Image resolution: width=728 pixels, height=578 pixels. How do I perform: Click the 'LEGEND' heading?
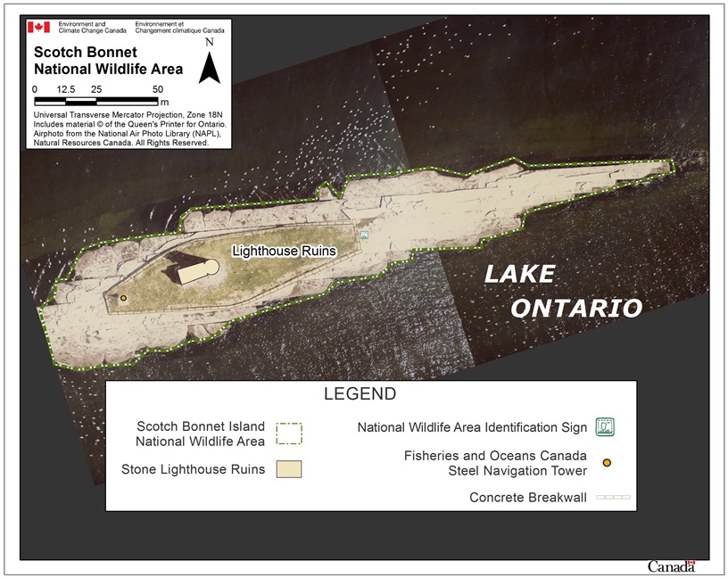360,393
